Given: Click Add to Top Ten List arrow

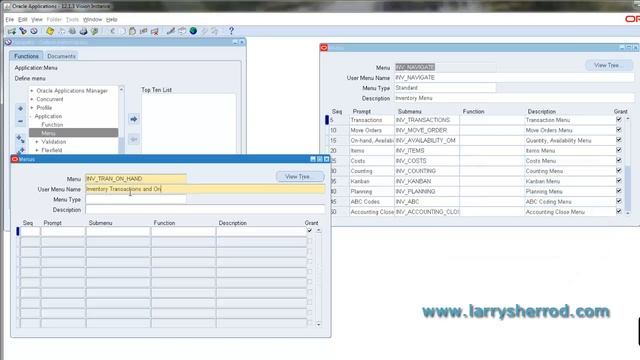Looking at the screenshot, I should coord(133,119).
